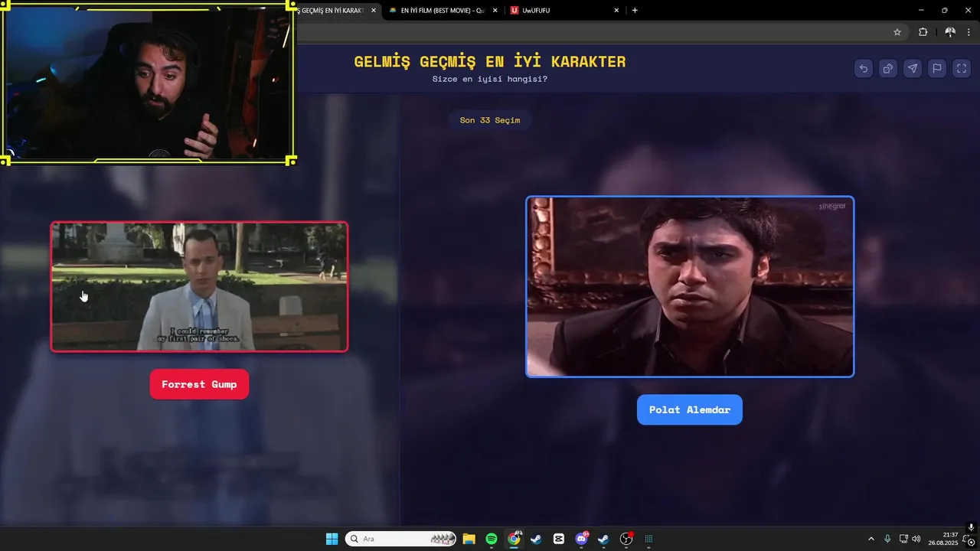Pick the Forrest Gump video thumbnail
980x551 pixels.
[199, 287]
